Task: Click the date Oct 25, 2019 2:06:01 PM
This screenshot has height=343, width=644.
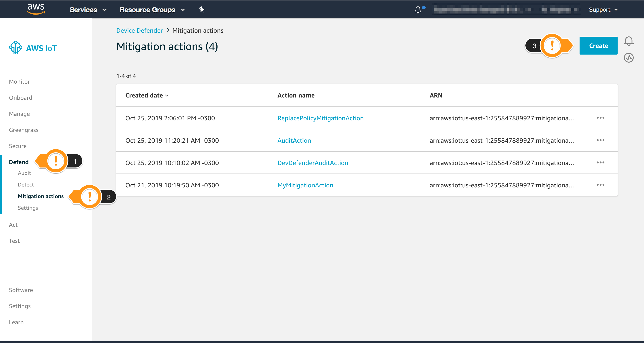Action: click(170, 118)
